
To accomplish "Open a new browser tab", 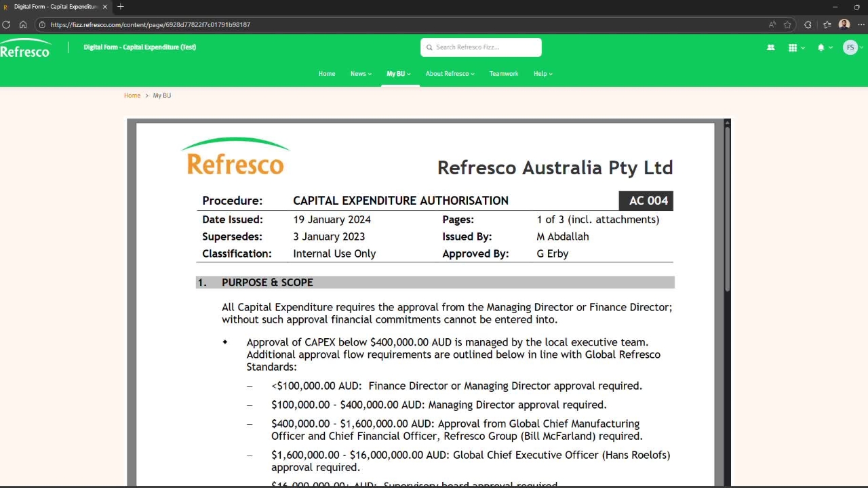I will pos(120,7).
